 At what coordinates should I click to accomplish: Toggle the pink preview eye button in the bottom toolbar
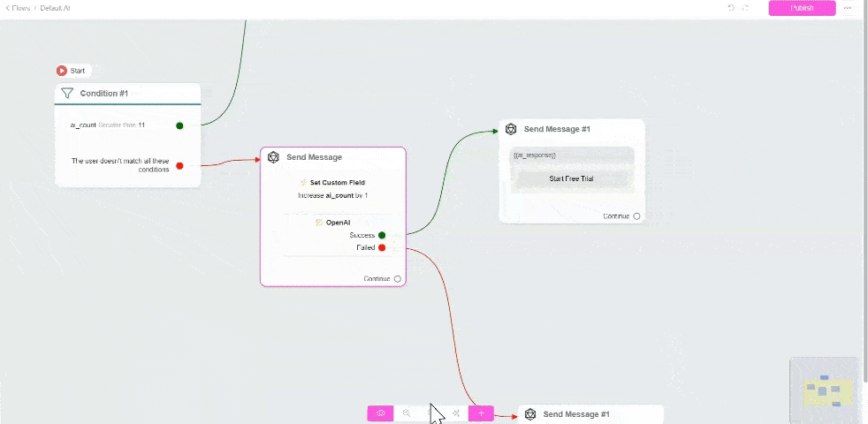click(380, 413)
